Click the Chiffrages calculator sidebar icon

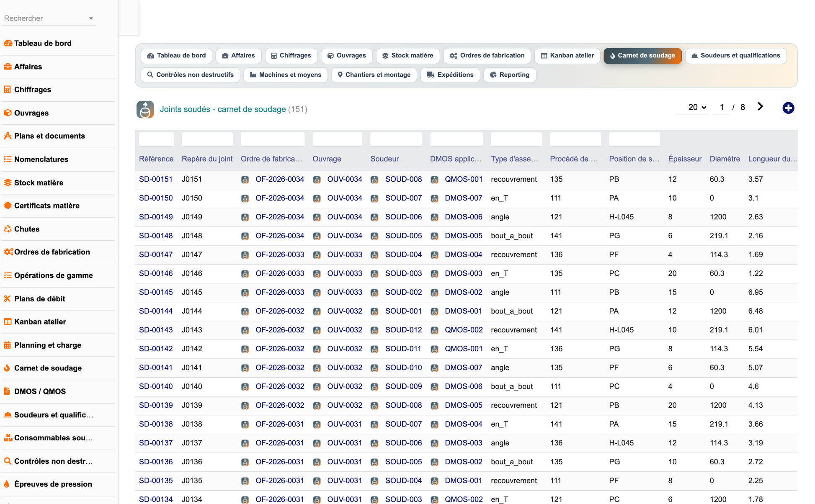tap(8, 90)
